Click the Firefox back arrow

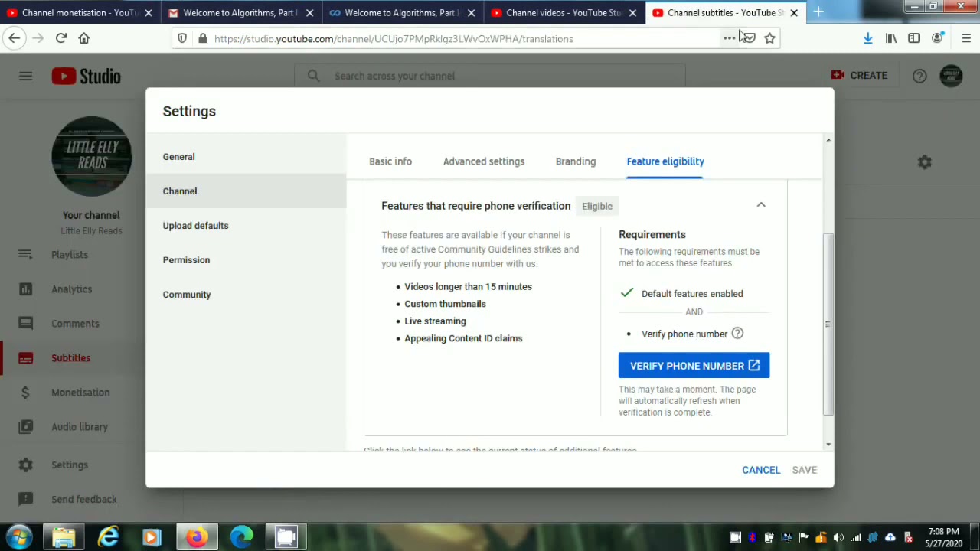pos(15,38)
